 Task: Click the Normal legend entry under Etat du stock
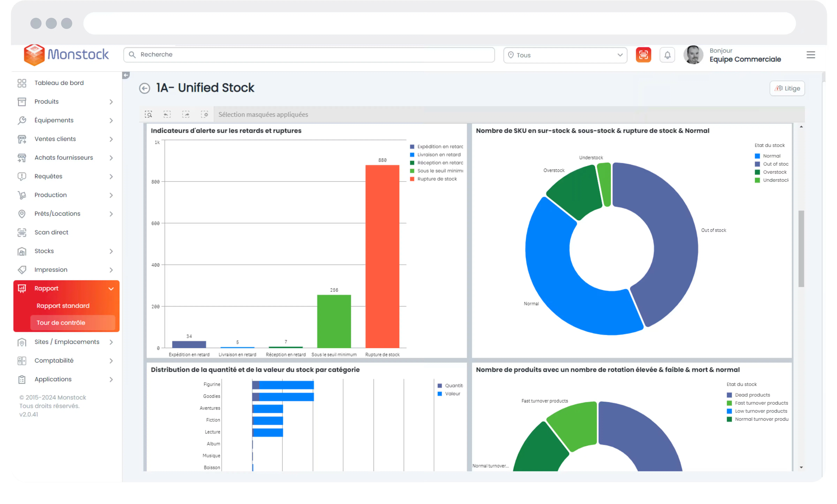(x=768, y=156)
